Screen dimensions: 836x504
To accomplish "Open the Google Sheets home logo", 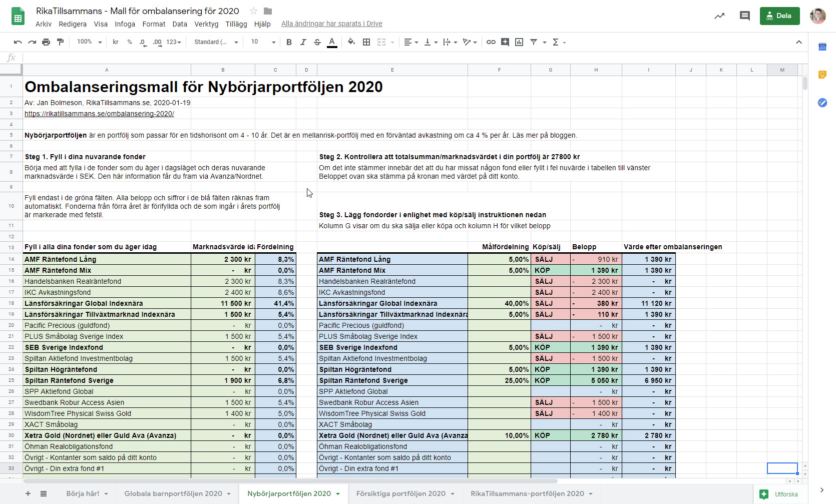I will click(18, 17).
